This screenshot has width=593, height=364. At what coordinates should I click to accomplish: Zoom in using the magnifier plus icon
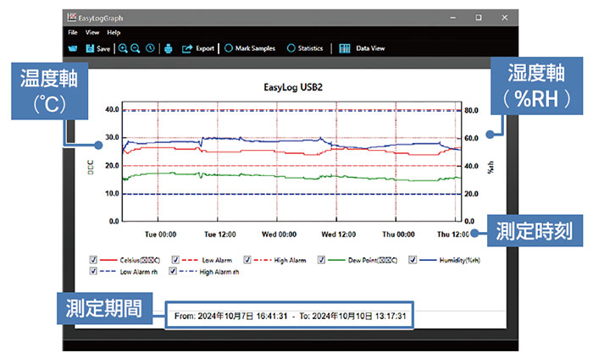click(x=123, y=48)
